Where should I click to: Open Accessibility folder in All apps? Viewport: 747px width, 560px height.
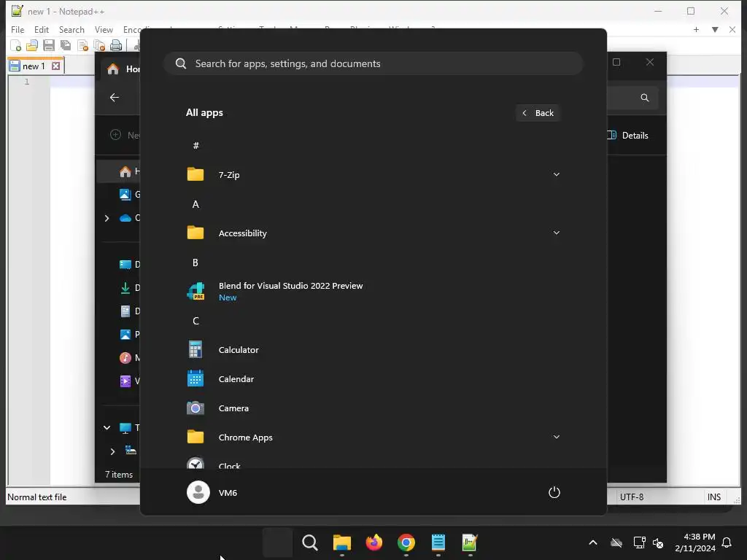[373, 233]
